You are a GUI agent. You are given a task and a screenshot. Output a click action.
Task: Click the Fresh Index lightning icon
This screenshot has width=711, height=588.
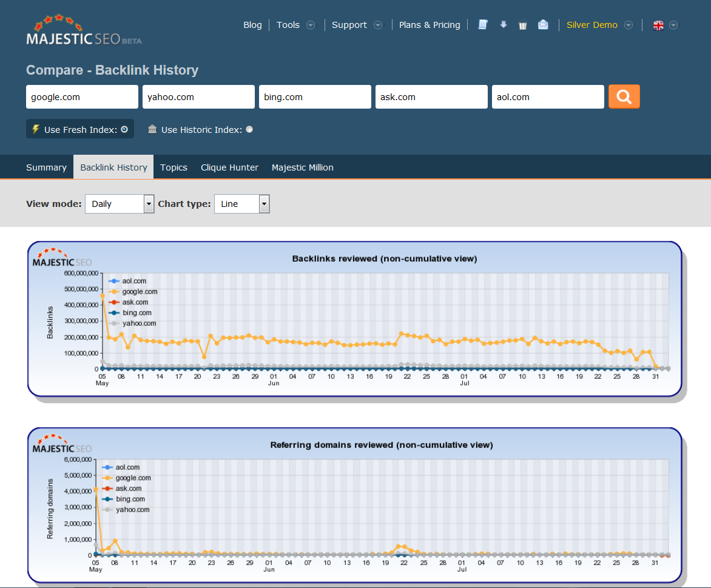tap(36, 129)
